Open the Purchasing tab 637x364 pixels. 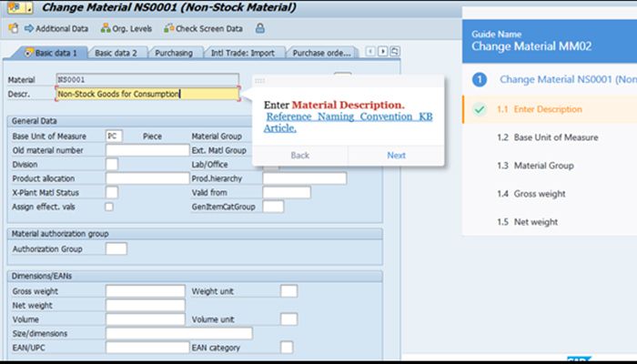pos(174,53)
